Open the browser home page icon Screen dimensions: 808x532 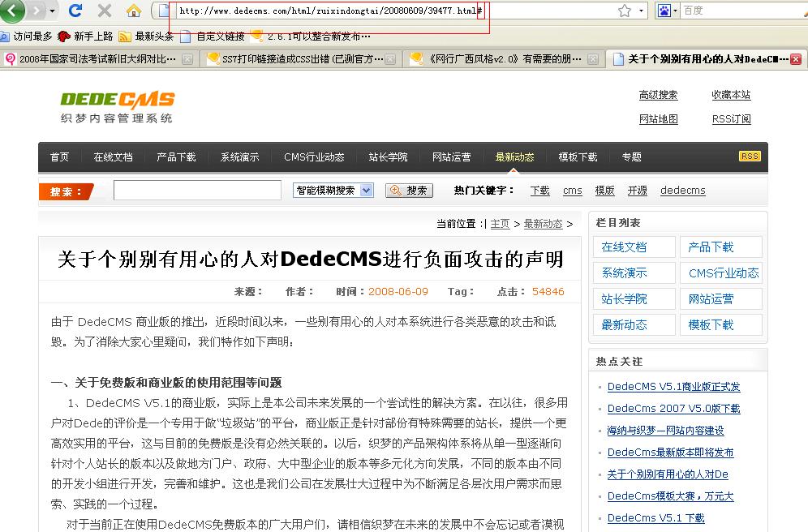click(x=134, y=11)
